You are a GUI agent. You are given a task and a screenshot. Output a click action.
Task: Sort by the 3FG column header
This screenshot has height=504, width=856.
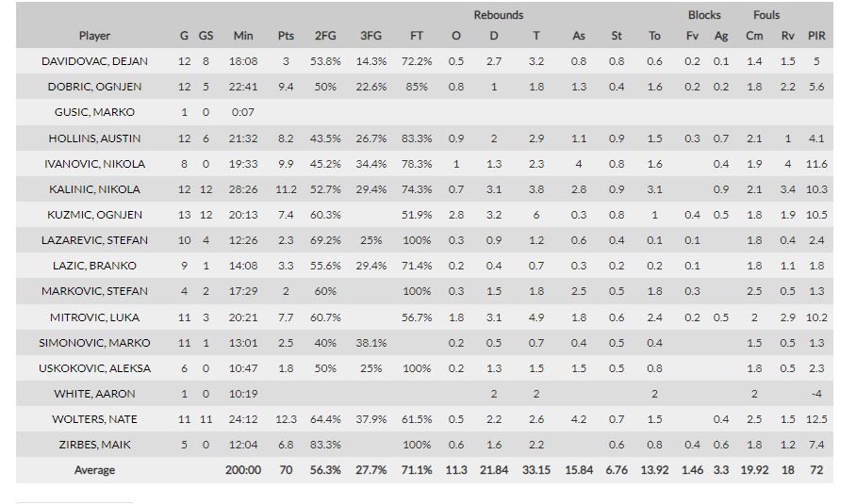tap(371, 36)
